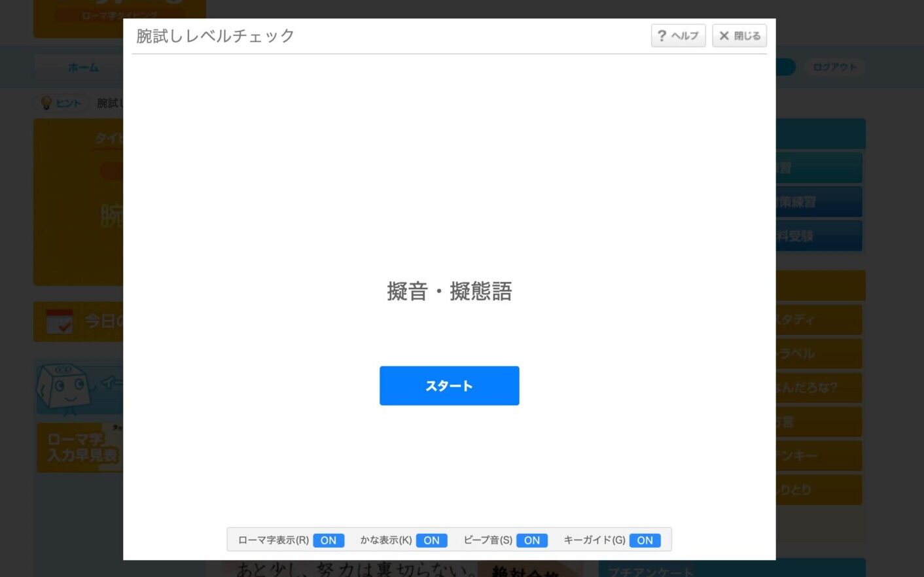Click the ログアウト button
Image resolution: width=924 pixels, height=577 pixels.
pos(834,67)
